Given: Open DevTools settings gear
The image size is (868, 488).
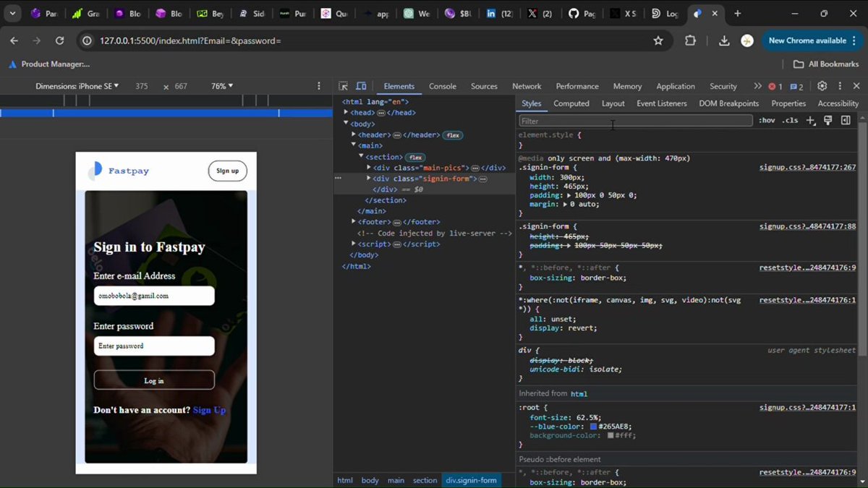Looking at the screenshot, I should [822, 86].
